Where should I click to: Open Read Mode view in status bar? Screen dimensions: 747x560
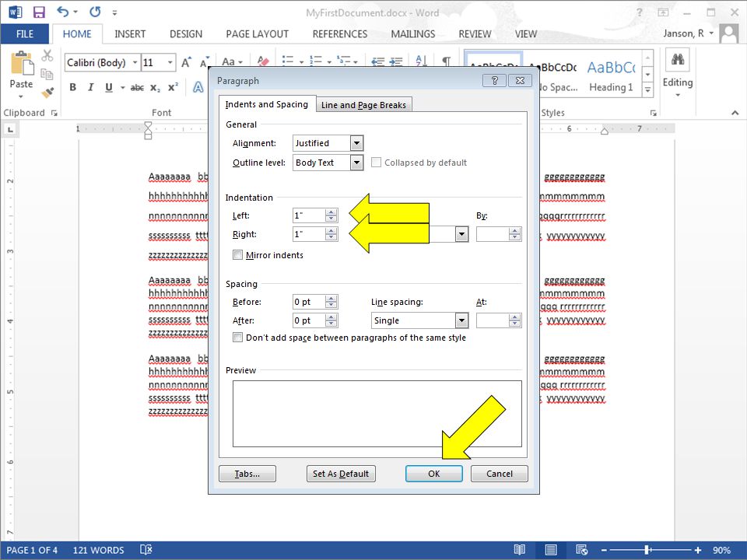click(520, 550)
